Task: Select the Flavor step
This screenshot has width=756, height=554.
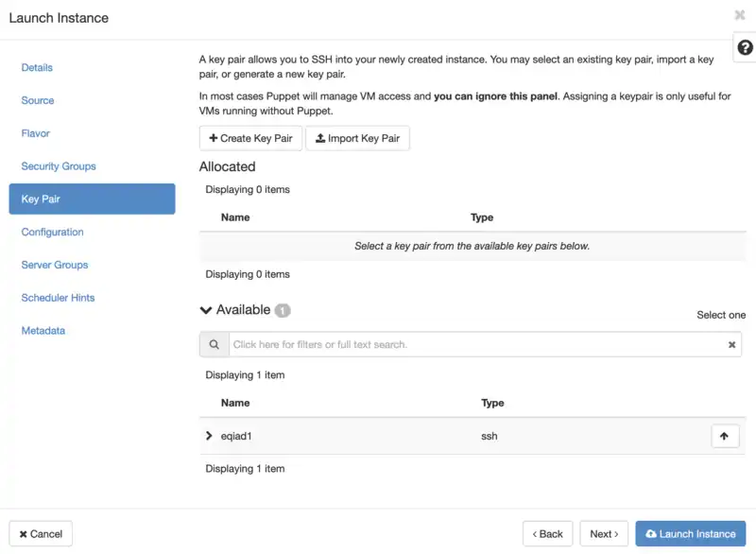Action: tap(35, 133)
